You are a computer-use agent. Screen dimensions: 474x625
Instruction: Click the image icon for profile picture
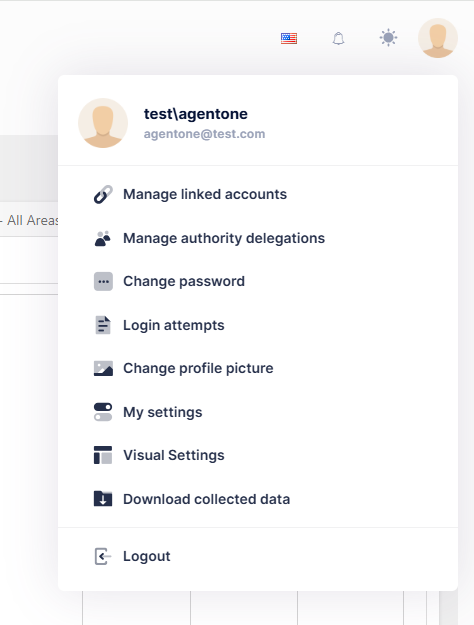[103, 368]
